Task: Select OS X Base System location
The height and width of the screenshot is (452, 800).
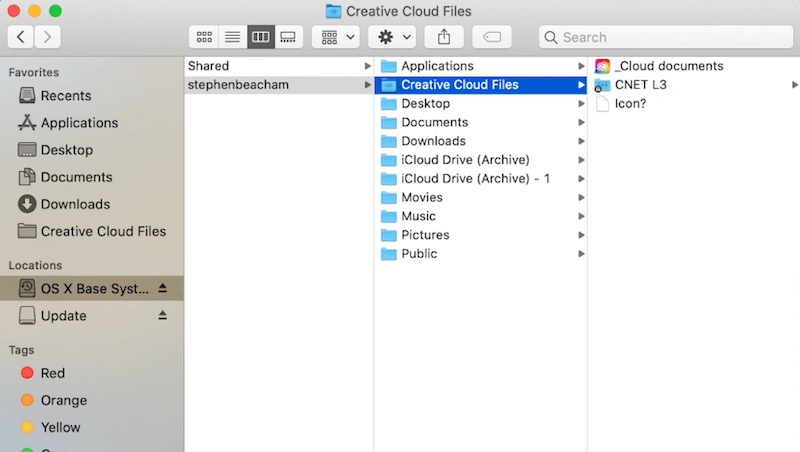Action: pos(92,288)
